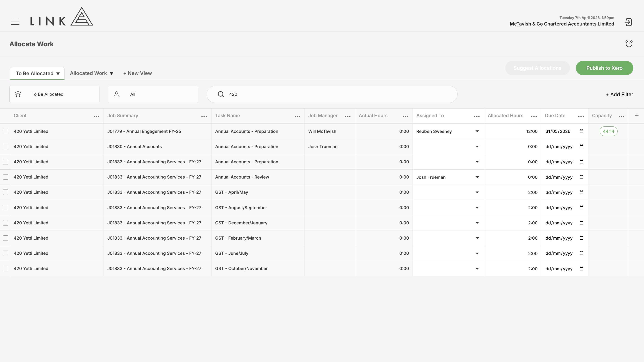Image resolution: width=644 pixels, height=362 pixels.
Task: Tick checkbox for J01779 Annual Engagement row
Action: click(x=6, y=131)
